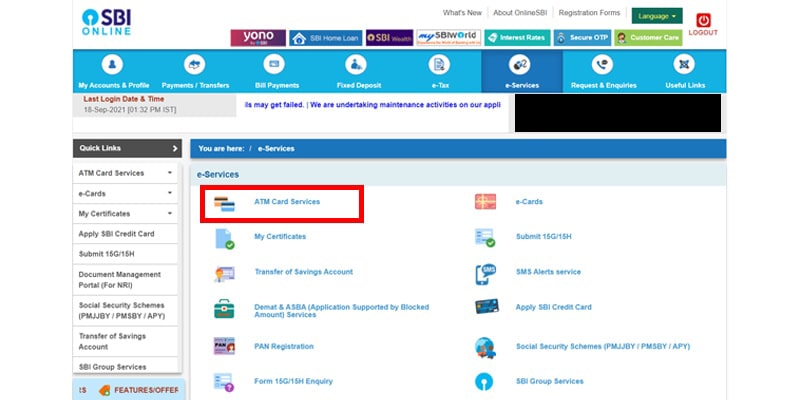This screenshot has height=400, width=800.
Task: Open the Customer Care button
Action: [648, 38]
